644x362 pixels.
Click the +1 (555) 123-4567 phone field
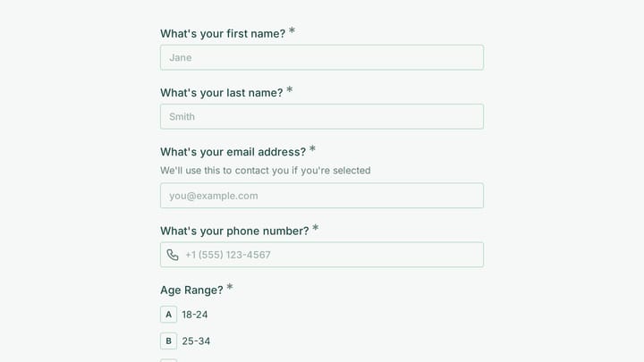click(x=322, y=255)
